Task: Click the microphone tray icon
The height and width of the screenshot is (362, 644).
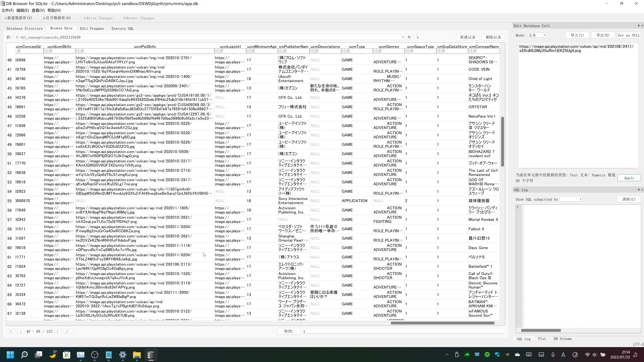Action: click(553, 354)
